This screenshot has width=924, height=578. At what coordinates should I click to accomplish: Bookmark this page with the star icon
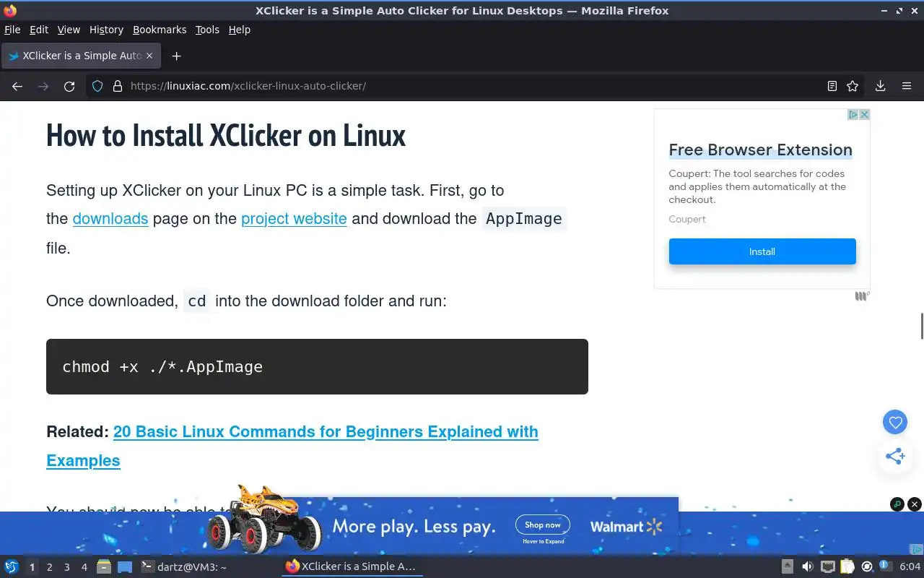click(853, 86)
